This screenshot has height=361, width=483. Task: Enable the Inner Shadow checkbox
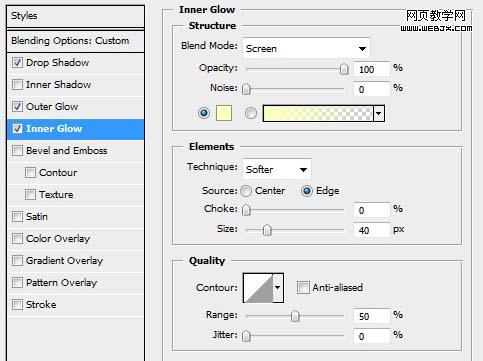17,84
